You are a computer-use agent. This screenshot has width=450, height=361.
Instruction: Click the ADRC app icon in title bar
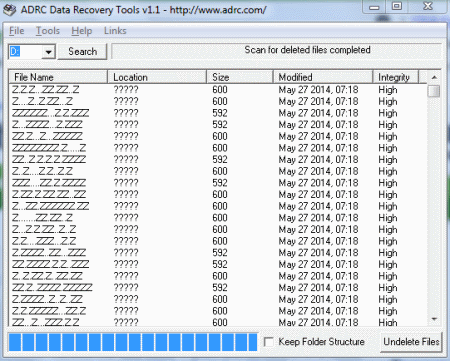(10, 10)
